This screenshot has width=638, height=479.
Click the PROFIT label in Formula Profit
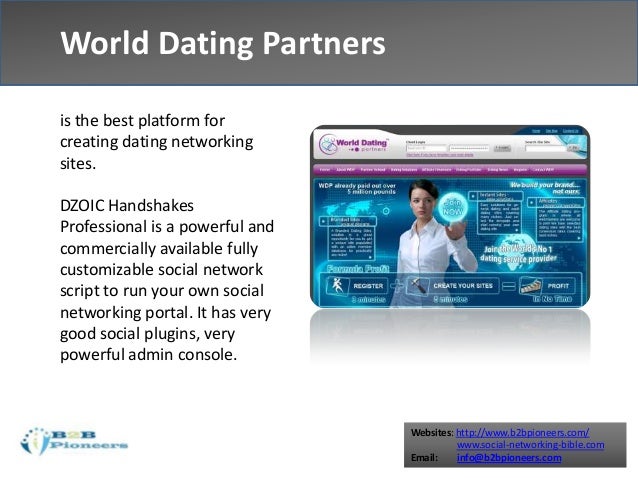pyautogui.click(x=558, y=286)
